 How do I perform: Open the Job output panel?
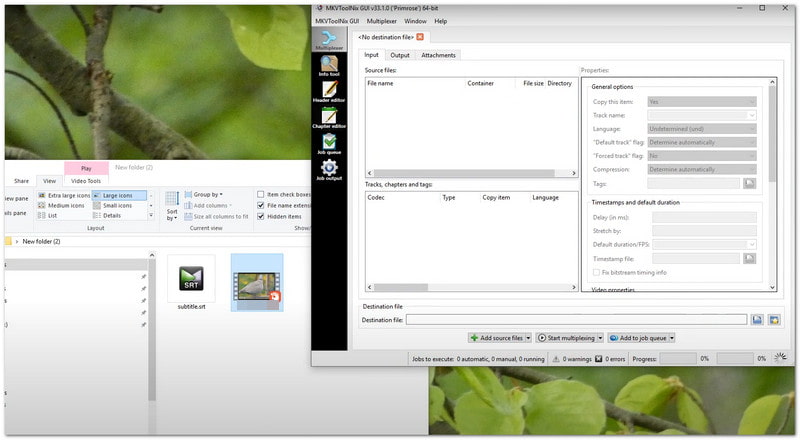[x=329, y=171]
